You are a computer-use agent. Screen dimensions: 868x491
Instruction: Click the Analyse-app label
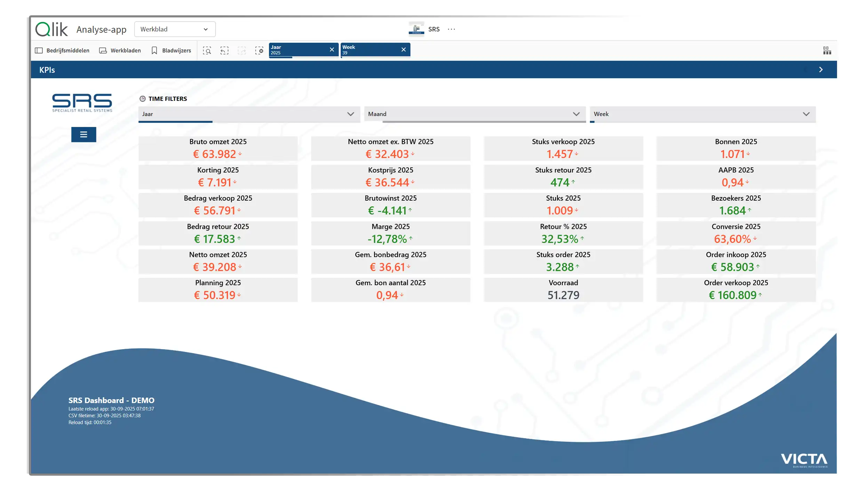(x=101, y=30)
